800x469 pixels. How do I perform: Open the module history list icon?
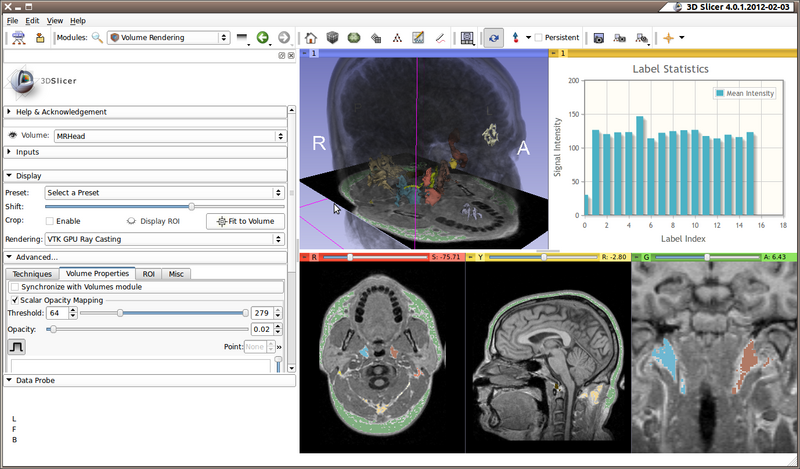242,38
